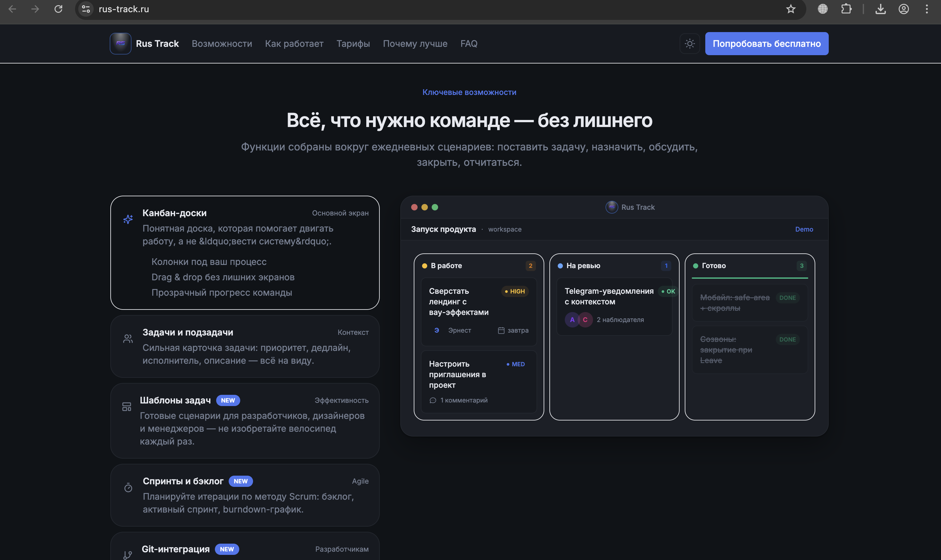Click the Drag & drop без лишних экранов item
Image resolution: width=941 pixels, height=560 pixels.
click(223, 277)
